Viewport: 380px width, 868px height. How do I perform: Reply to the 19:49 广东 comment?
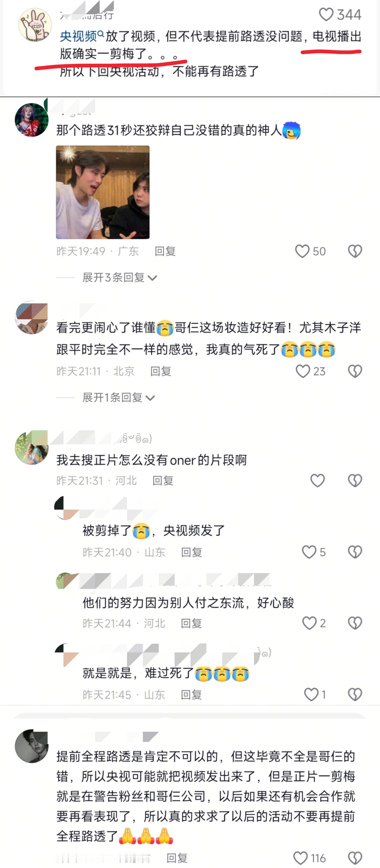(165, 251)
